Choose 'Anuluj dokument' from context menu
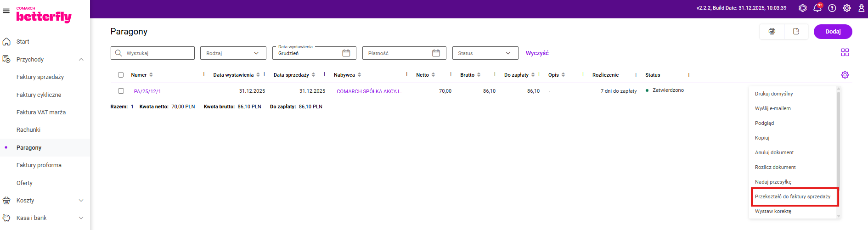Viewport: 868px width, 230px height. 774,152
